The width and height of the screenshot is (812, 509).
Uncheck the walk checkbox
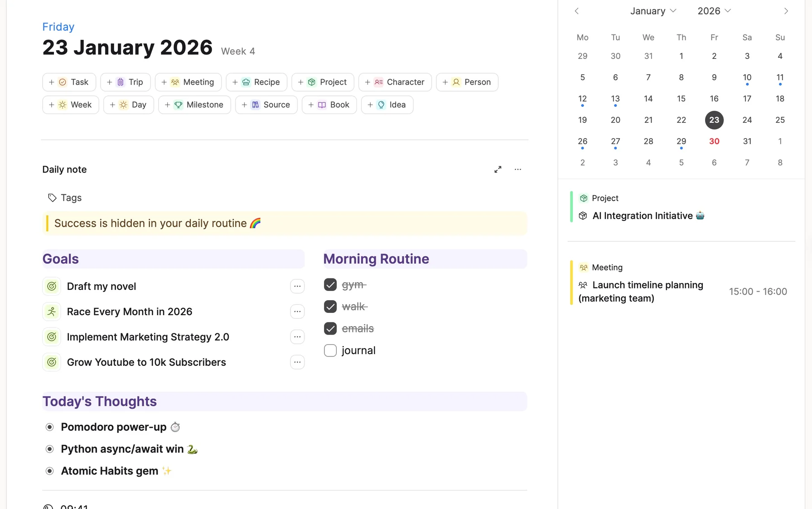330,307
